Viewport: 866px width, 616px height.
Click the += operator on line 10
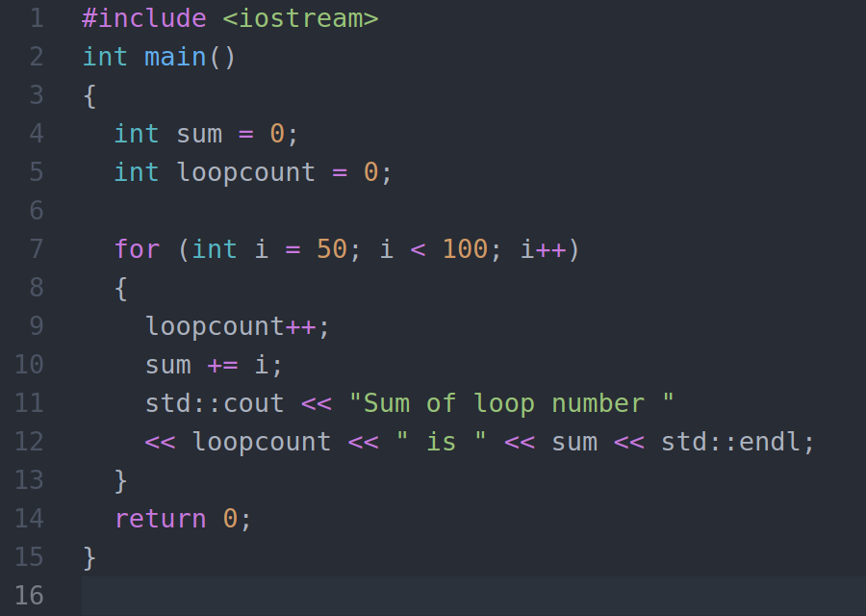pos(223,364)
